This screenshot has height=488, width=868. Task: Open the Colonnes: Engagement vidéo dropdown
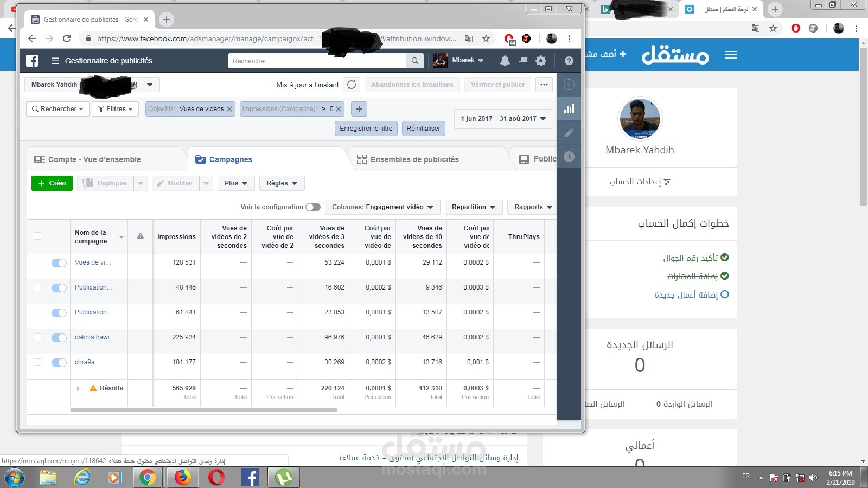(382, 207)
